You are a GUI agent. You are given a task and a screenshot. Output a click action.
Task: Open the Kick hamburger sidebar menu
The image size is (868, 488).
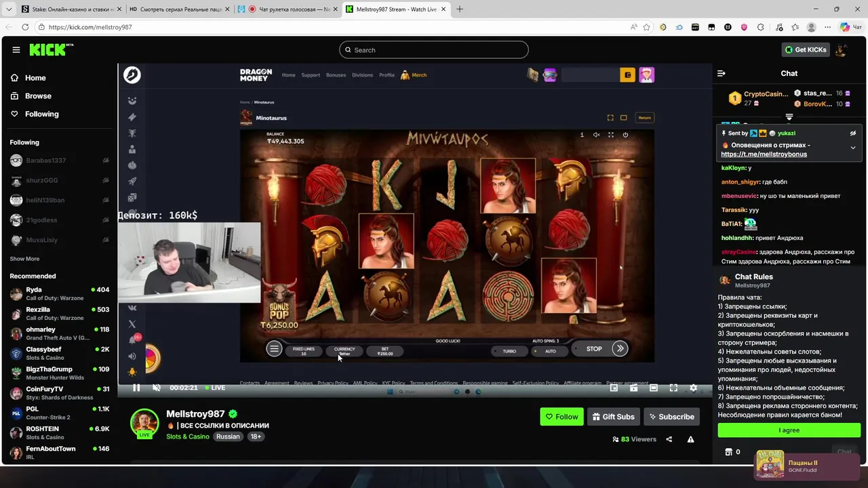point(16,49)
